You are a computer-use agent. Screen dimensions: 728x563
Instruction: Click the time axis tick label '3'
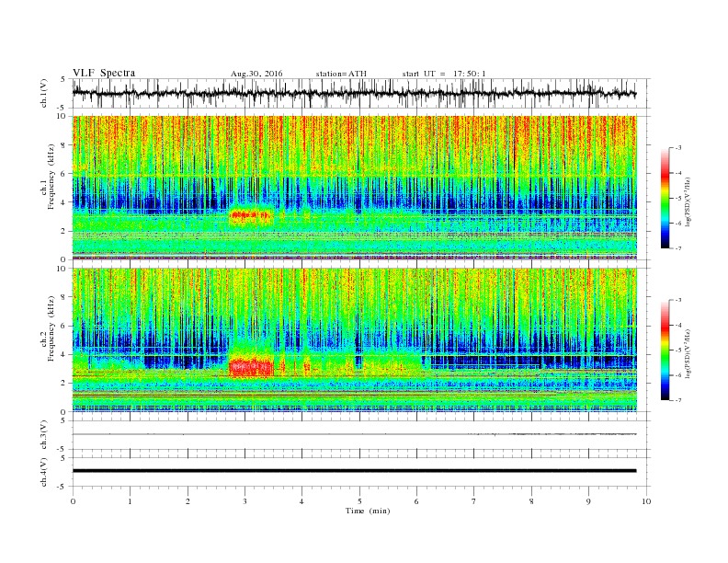pos(245,501)
